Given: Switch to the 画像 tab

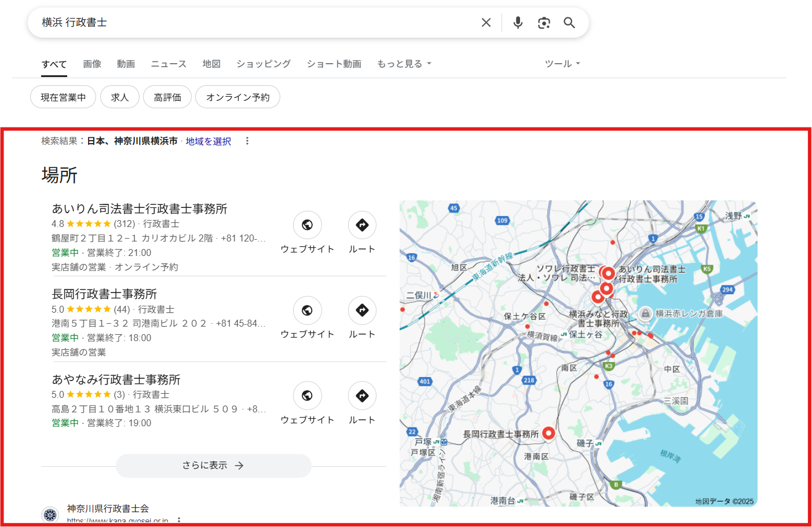Looking at the screenshot, I should 92,64.
